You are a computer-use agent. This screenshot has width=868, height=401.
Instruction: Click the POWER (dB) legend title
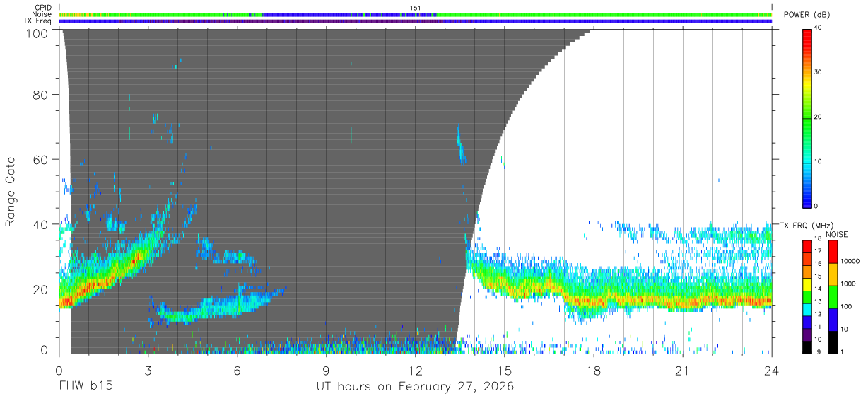point(807,15)
